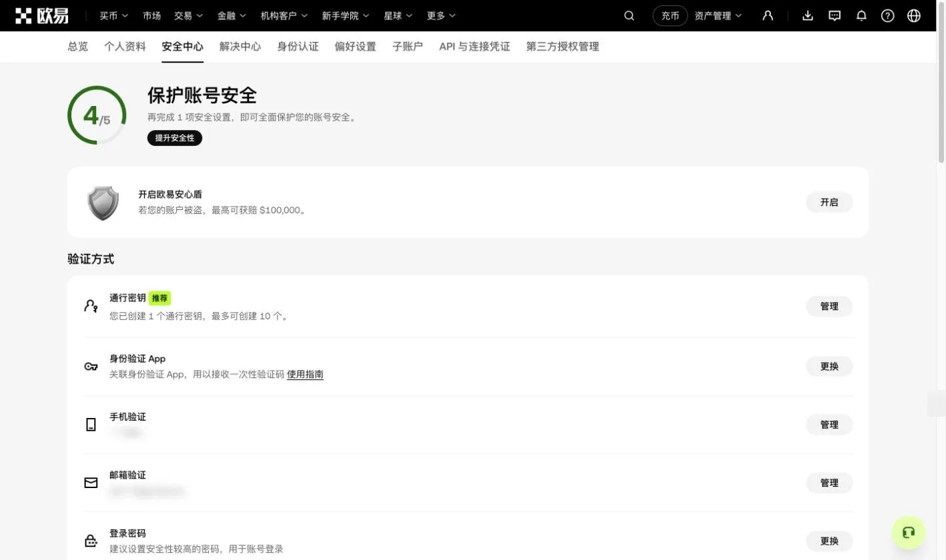
Task: Switch to the 偏好设置 tab
Action: pyautogui.click(x=356, y=47)
